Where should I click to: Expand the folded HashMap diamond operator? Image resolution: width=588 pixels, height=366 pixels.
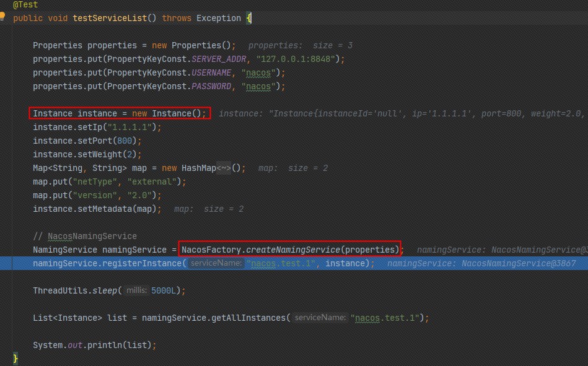pyautogui.click(x=224, y=168)
